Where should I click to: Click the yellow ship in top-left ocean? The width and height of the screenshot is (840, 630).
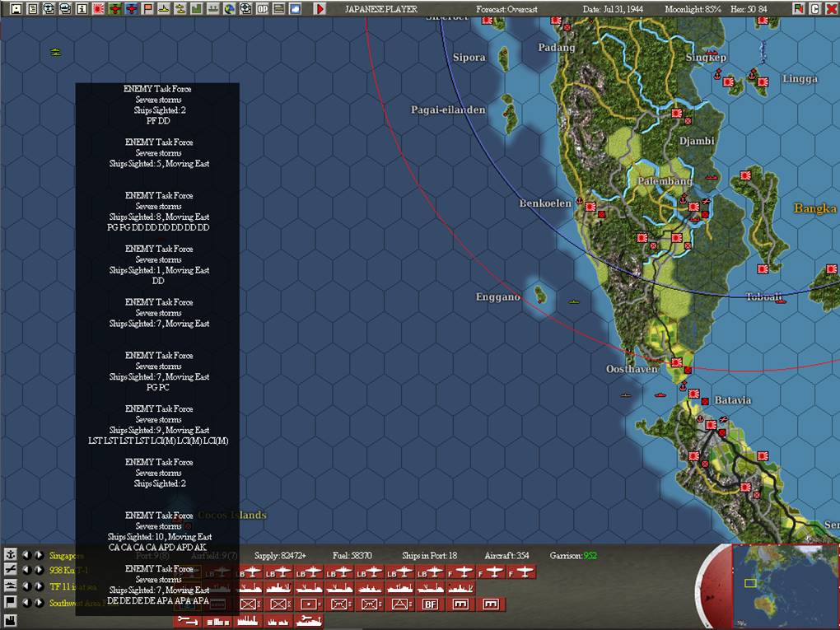pyautogui.click(x=56, y=52)
